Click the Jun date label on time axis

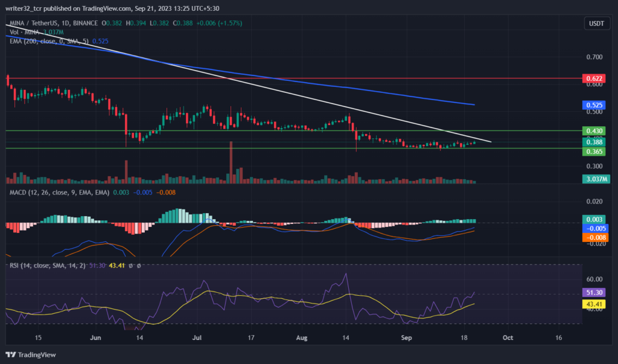[x=96, y=337]
